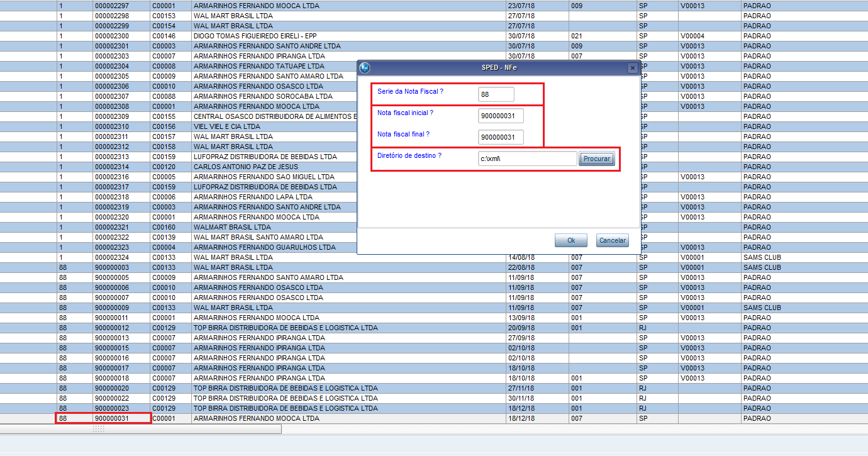868x456 pixels.
Task: Click customer code C00155
Action: tap(164, 116)
